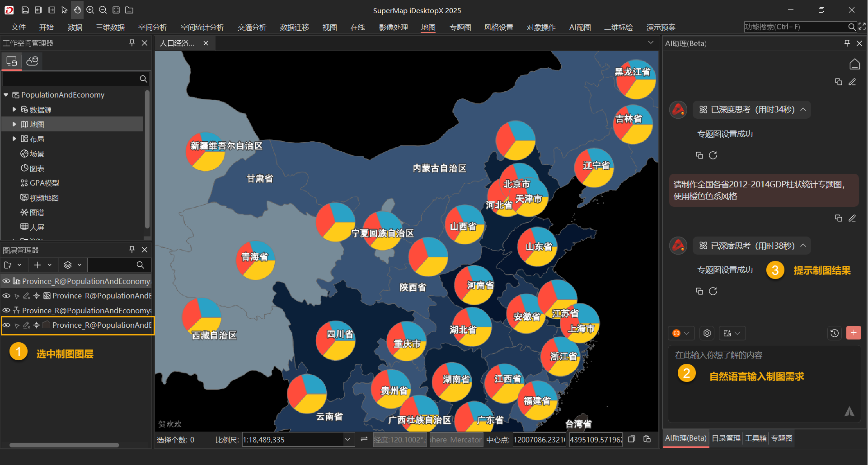Expand the 数据源 tree node

(14, 110)
